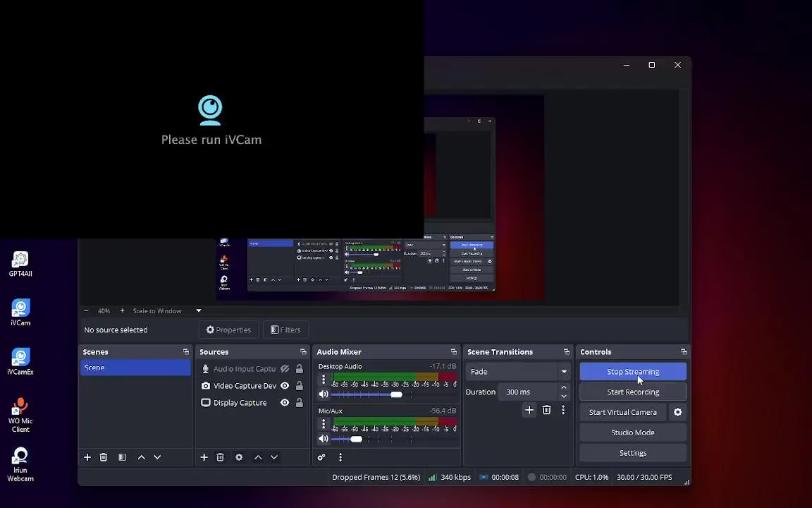Viewport: 812px width, 508px height.
Task: Open Mic/Aux three-dot options
Action: [324, 424]
